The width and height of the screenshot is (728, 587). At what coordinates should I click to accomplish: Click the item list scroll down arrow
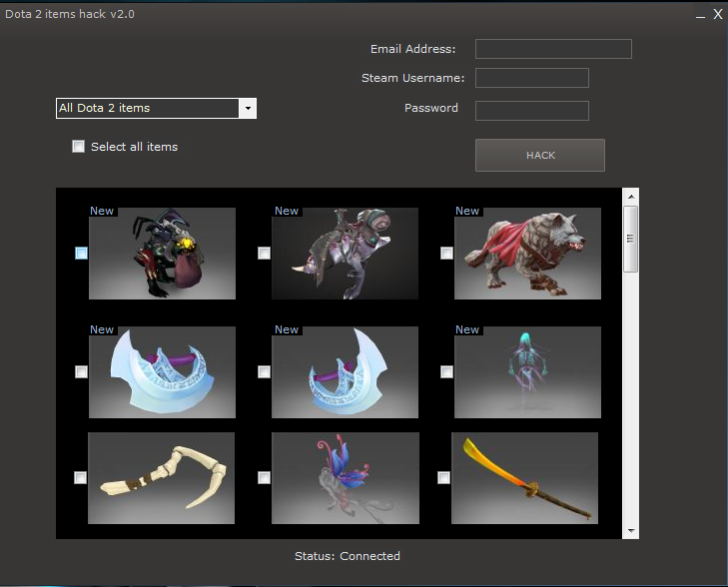pyautogui.click(x=631, y=530)
